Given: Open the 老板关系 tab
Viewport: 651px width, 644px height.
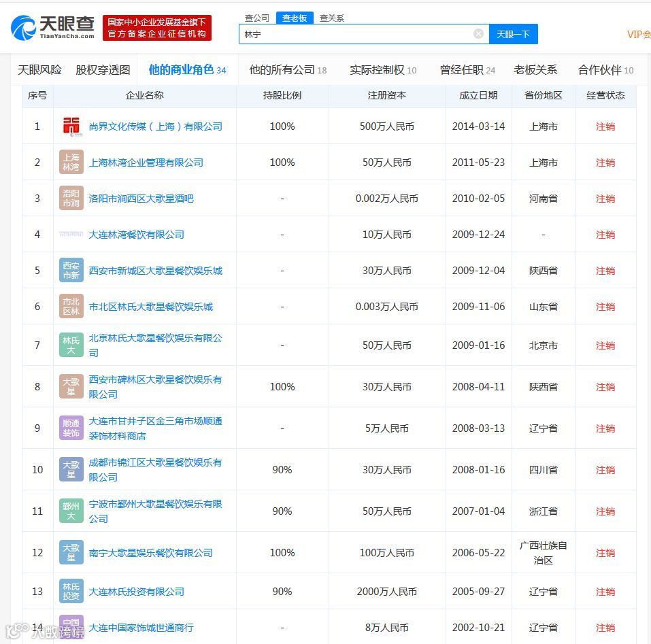Looking at the screenshot, I should tap(535, 70).
